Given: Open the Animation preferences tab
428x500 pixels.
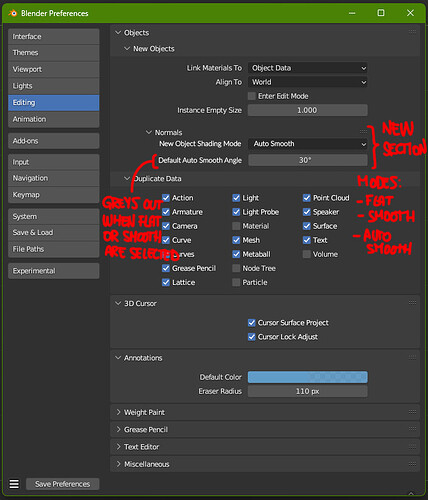Looking at the screenshot, I should [x=54, y=119].
